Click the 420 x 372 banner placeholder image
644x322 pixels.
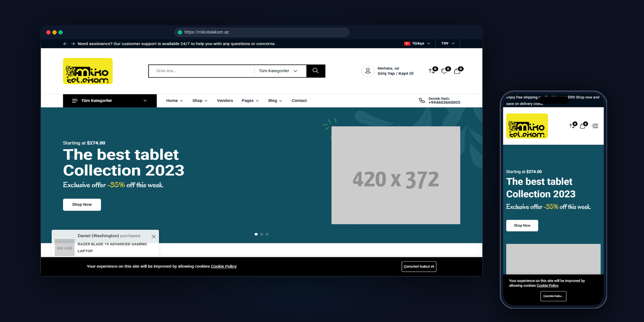(396, 175)
